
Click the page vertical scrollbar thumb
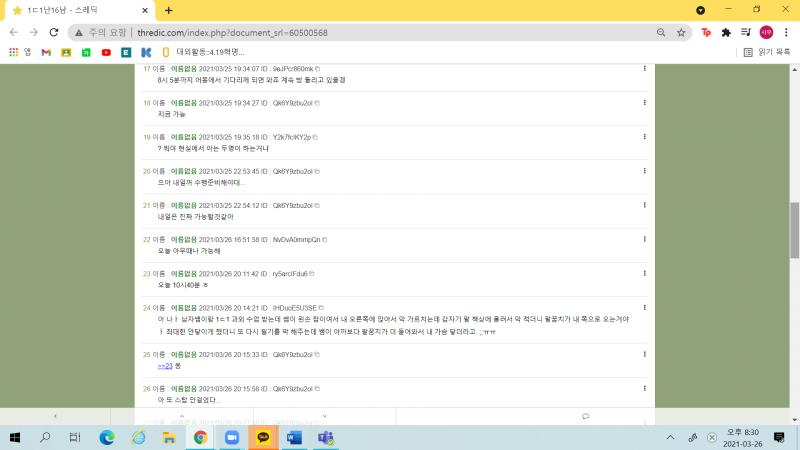tap(794, 230)
